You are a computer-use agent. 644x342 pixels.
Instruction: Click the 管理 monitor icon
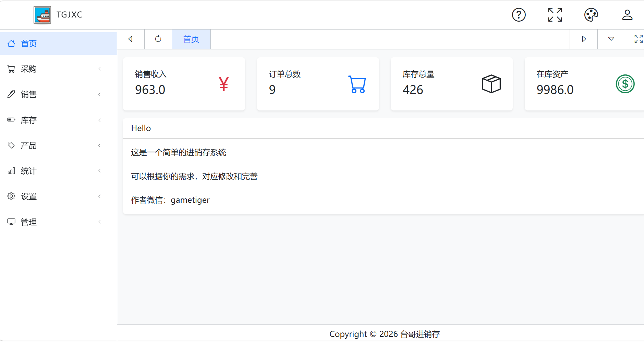[11, 222]
